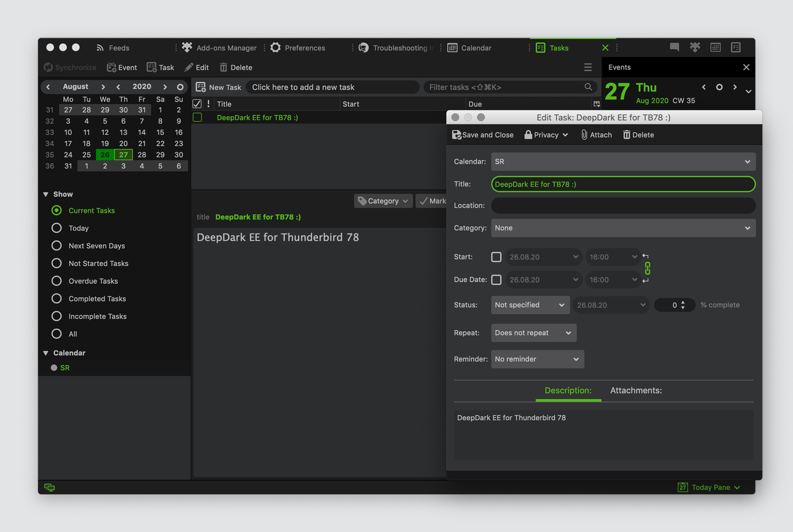Adjust the percent complete stepper

683,305
